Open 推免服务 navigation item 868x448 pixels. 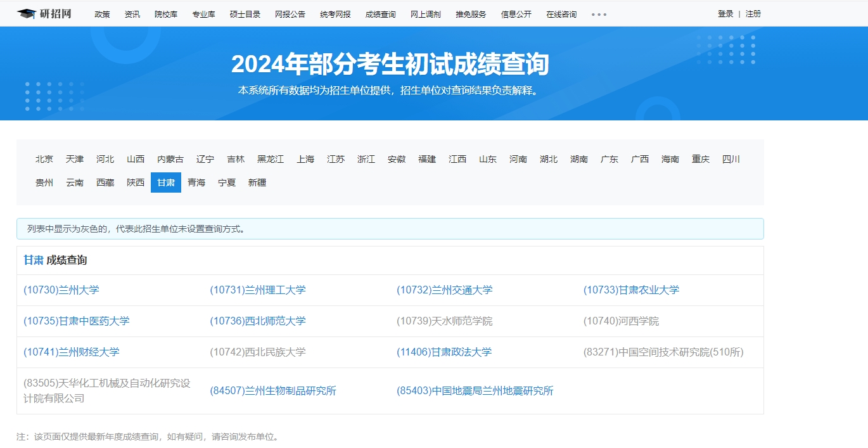coord(471,14)
